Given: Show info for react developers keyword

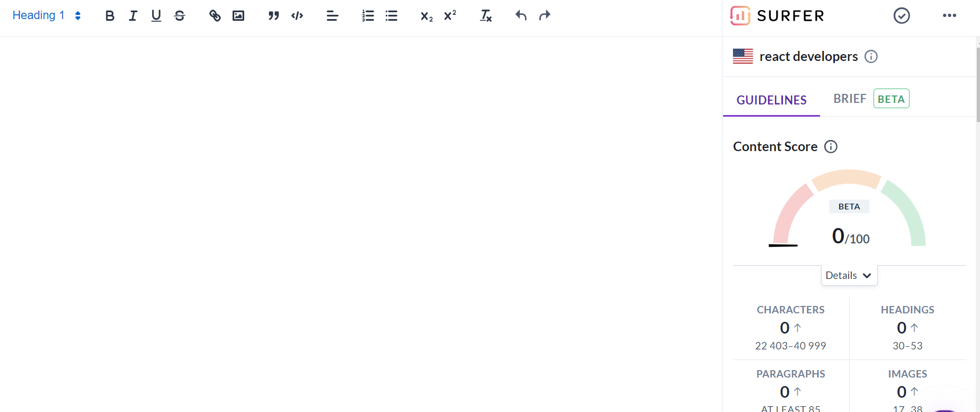Looking at the screenshot, I should tap(871, 56).
